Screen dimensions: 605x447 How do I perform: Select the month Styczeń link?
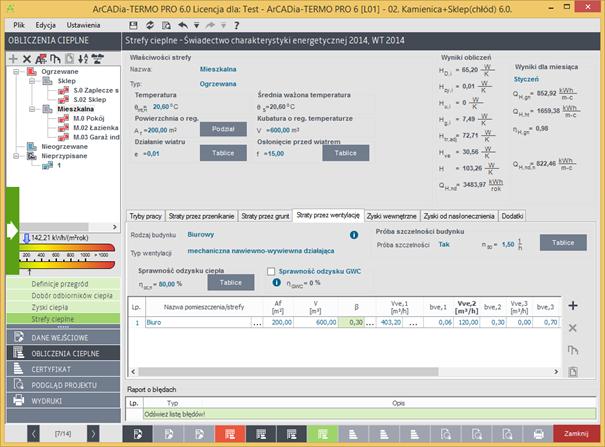[526, 79]
